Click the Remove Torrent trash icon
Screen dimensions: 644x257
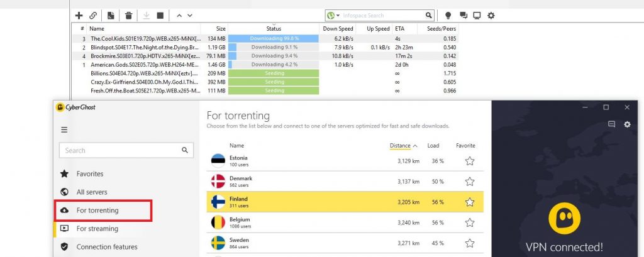tap(128, 16)
